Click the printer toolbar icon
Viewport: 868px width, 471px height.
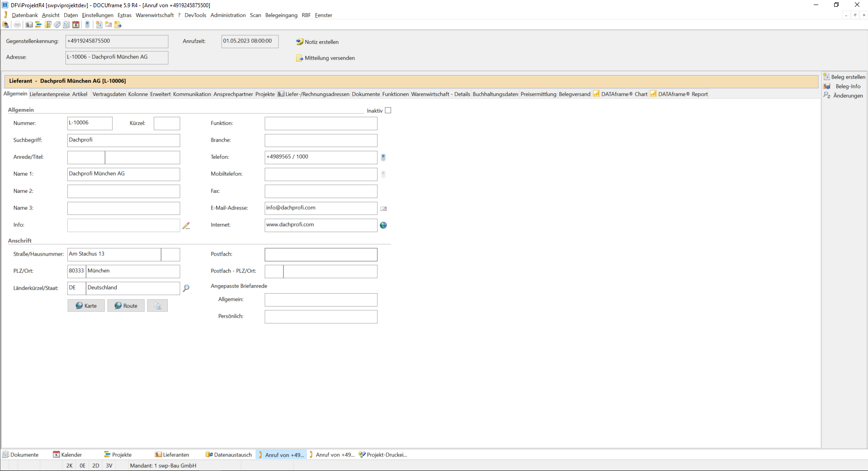17,24
